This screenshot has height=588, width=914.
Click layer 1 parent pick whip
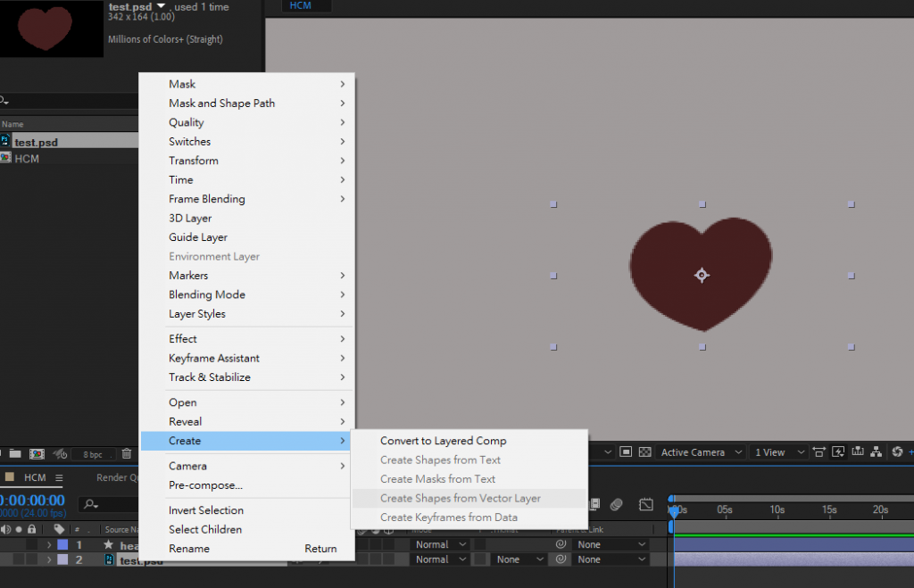(561, 544)
